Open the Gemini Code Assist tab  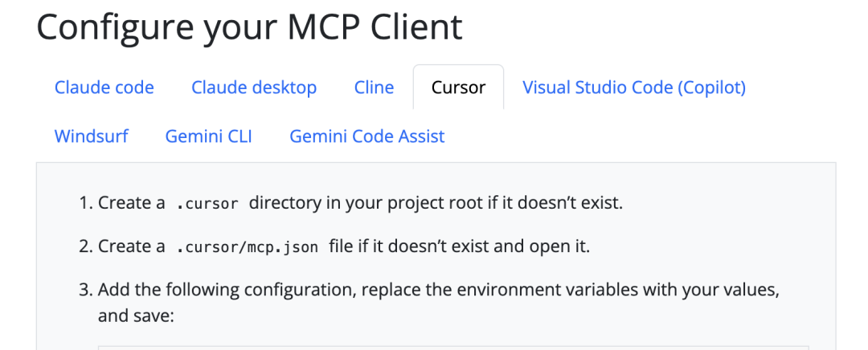(x=366, y=136)
